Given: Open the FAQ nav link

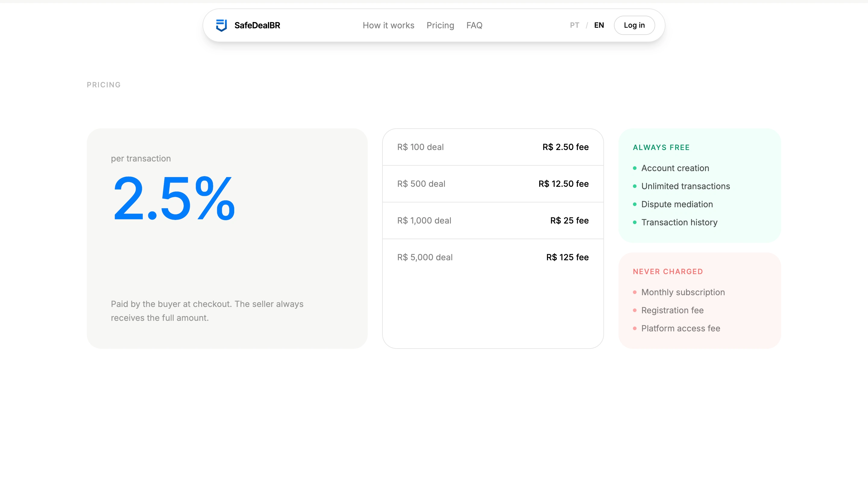Looking at the screenshot, I should click(474, 25).
